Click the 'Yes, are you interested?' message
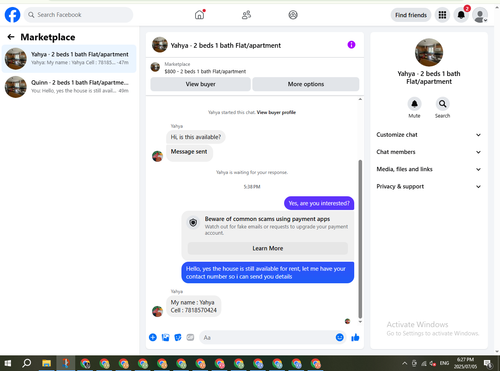This screenshot has height=371, width=500. pyautogui.click(x=319, y=203)
